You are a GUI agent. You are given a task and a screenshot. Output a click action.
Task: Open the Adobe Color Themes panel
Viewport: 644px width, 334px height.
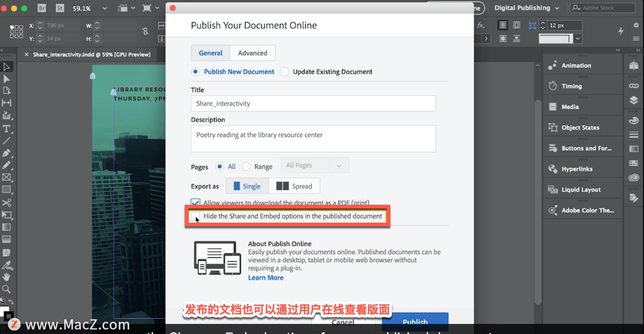[x=583, y=210]
